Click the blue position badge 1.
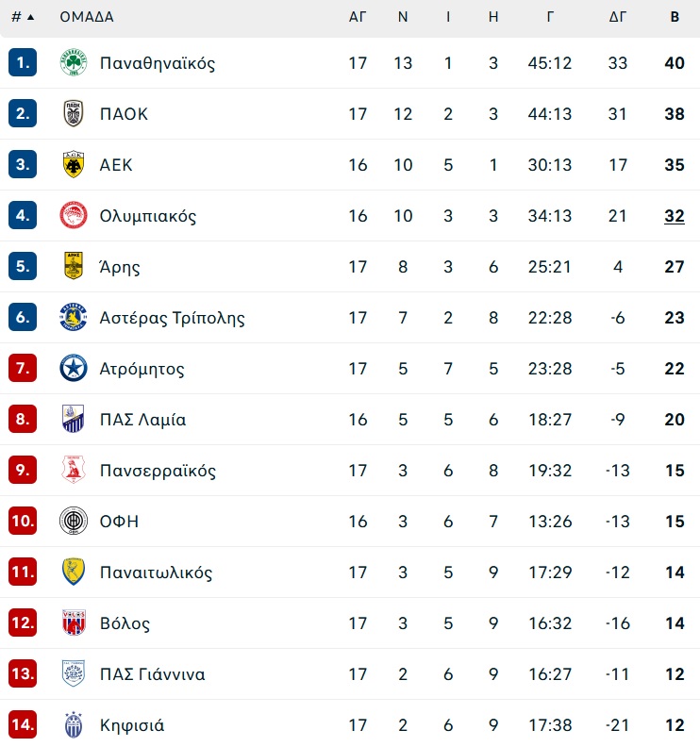Screen dimensions: 700x747 (23, 62)
